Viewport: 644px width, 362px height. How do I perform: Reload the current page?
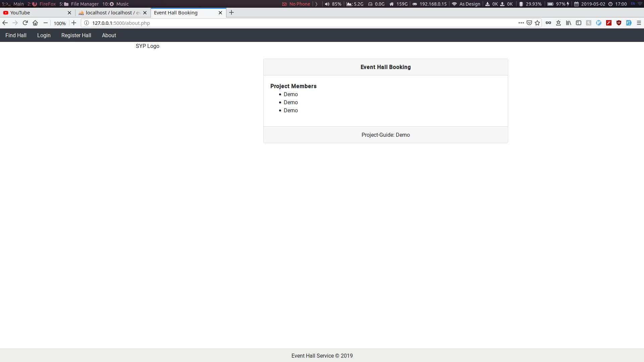tap(25, 23)
